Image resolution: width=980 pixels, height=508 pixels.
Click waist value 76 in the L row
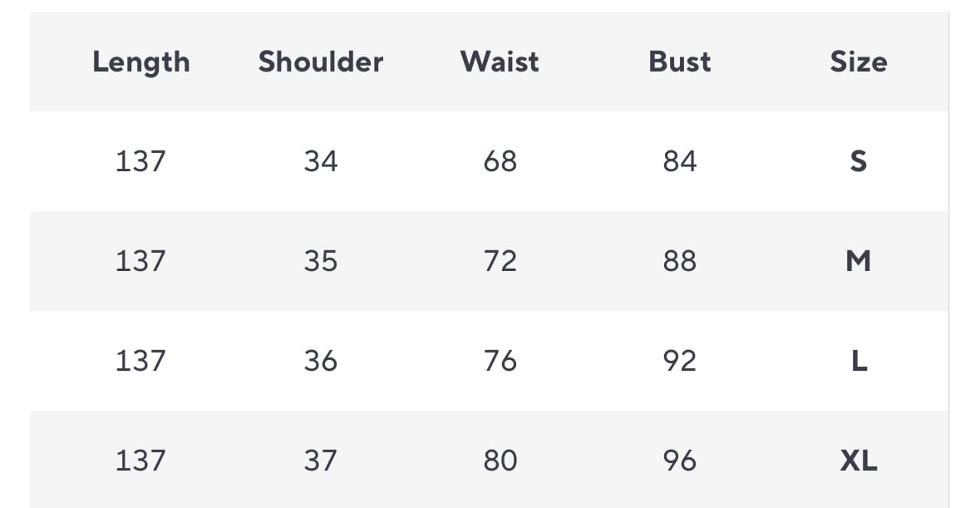(x=500, y=361)
